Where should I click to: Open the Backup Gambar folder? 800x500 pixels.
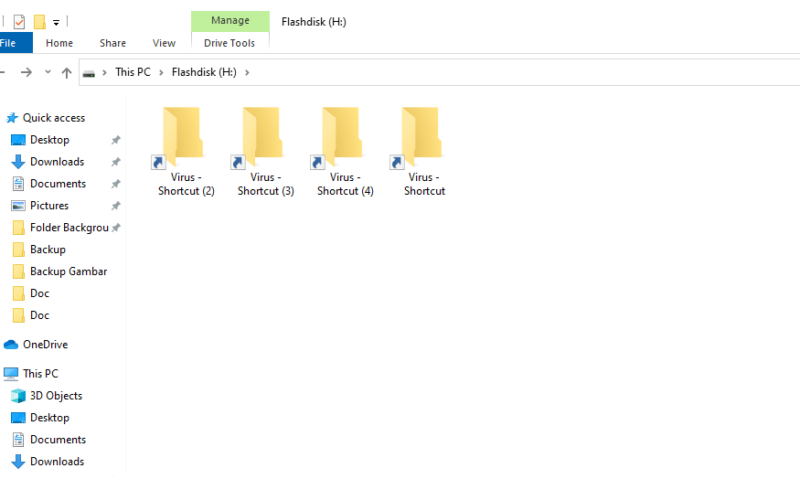[x=68, y=271]
